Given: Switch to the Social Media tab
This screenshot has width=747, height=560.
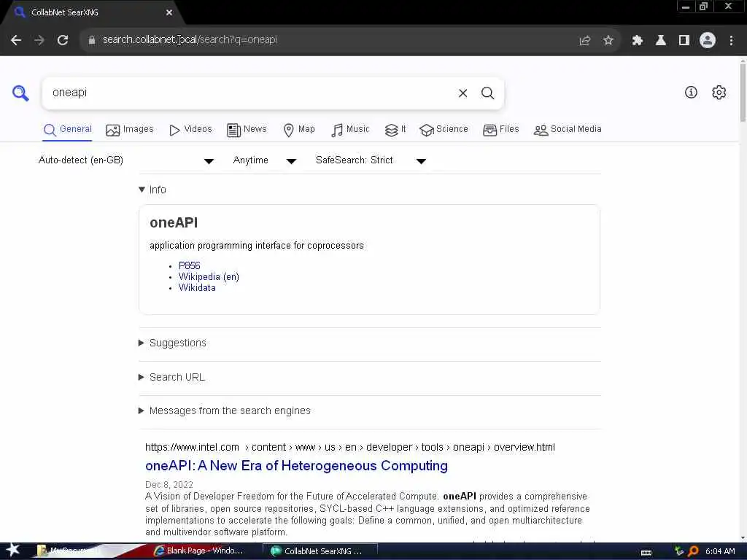Looking at the screenshot, I should point(568,130).
